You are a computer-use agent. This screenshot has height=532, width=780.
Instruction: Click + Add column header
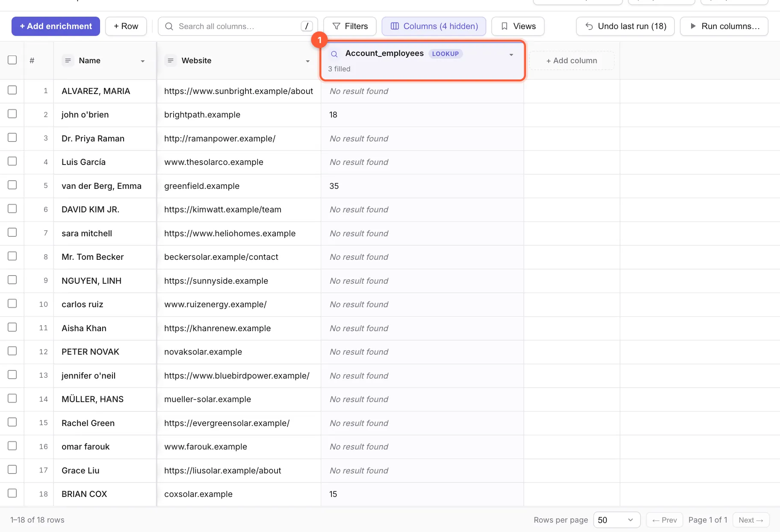571,61
